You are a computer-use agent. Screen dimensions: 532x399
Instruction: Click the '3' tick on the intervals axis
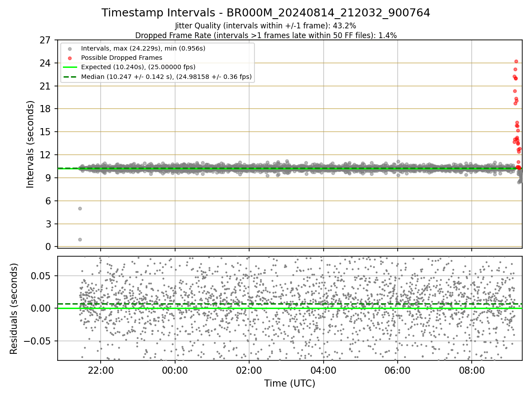click(x=48, y=224)
